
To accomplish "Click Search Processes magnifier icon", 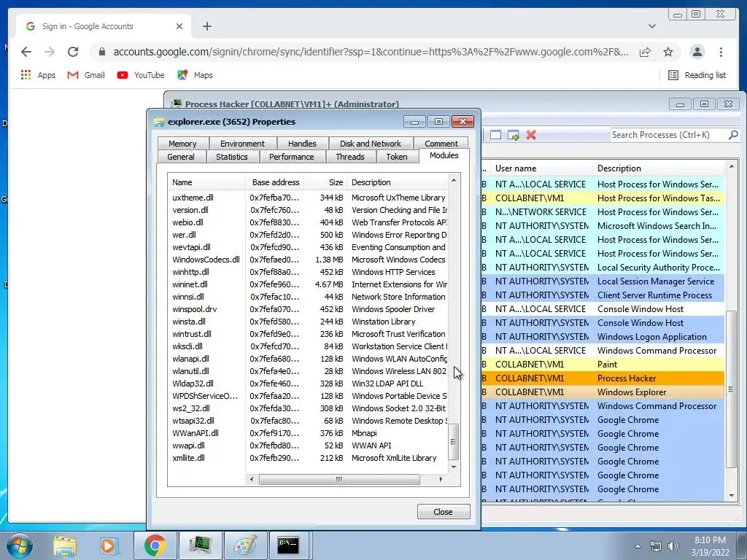I will 733,135.
